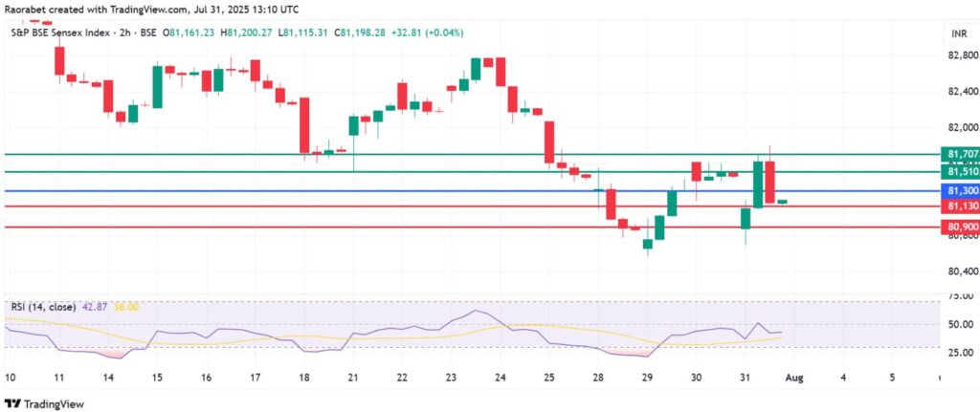Viewport: 980px width, 412px height.
Task: Click the open value O81,161.23
Action: (x=189, y=33)
